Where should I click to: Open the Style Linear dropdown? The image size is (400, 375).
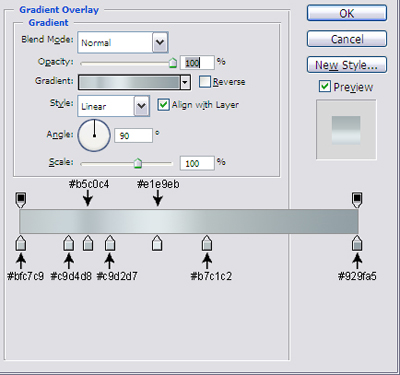(x=113, y=106)
